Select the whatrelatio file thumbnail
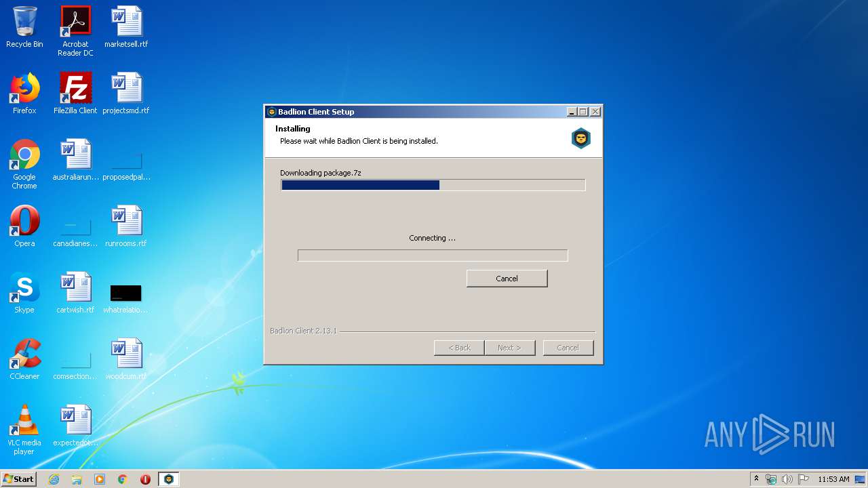This screenshot has width=868, height=488. pyautogui.click(x=126, y=293)
